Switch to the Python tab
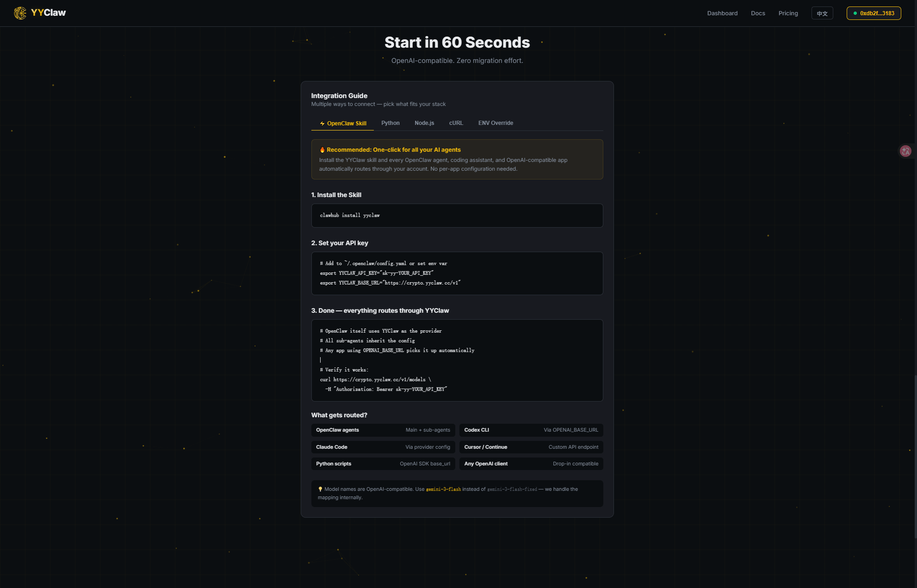The image size is (917, 588). [390, 123]
